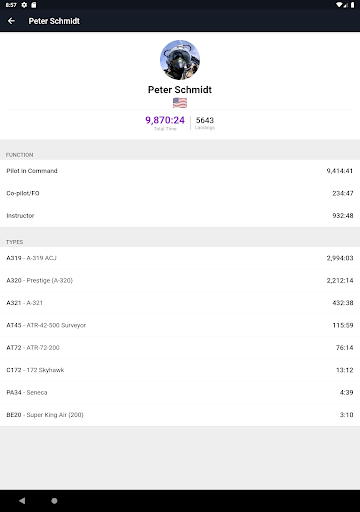The width and height of the screenshot is (360, 512).
Task: Select the AT45 - ATR-42-500 Surveyor entry
Action: coord(180,325)
